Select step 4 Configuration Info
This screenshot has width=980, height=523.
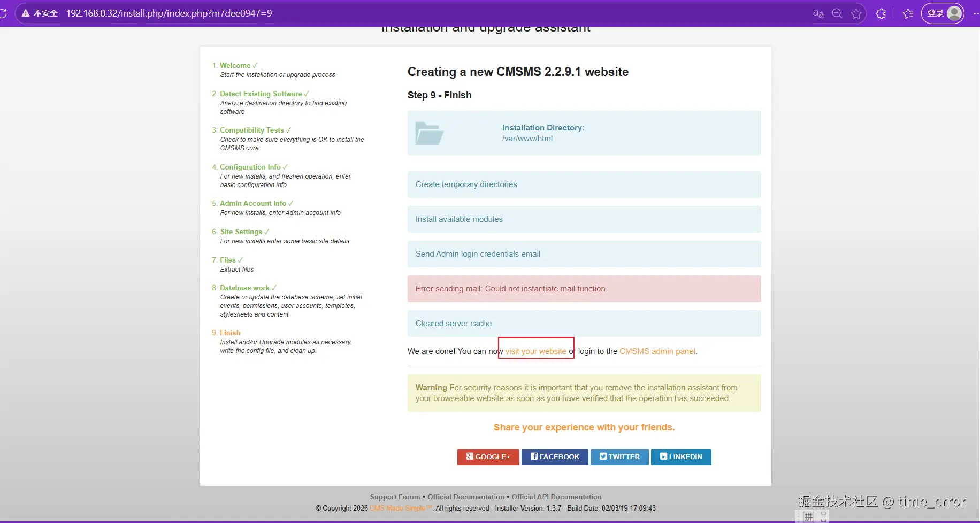click(x=250, y=167)
